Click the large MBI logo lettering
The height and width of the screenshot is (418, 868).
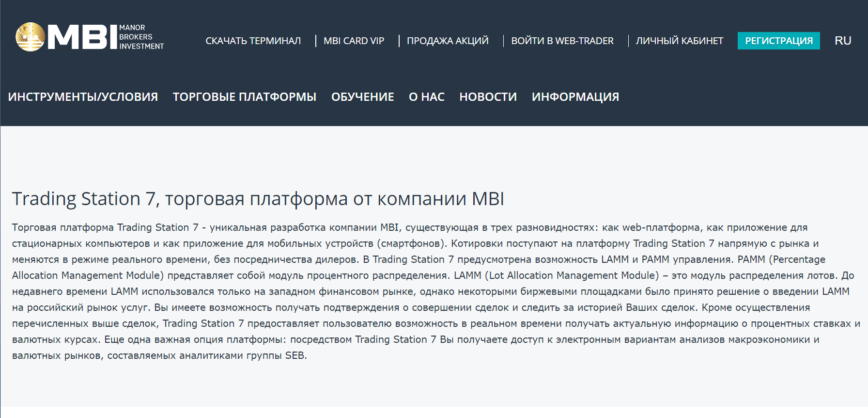82,37
